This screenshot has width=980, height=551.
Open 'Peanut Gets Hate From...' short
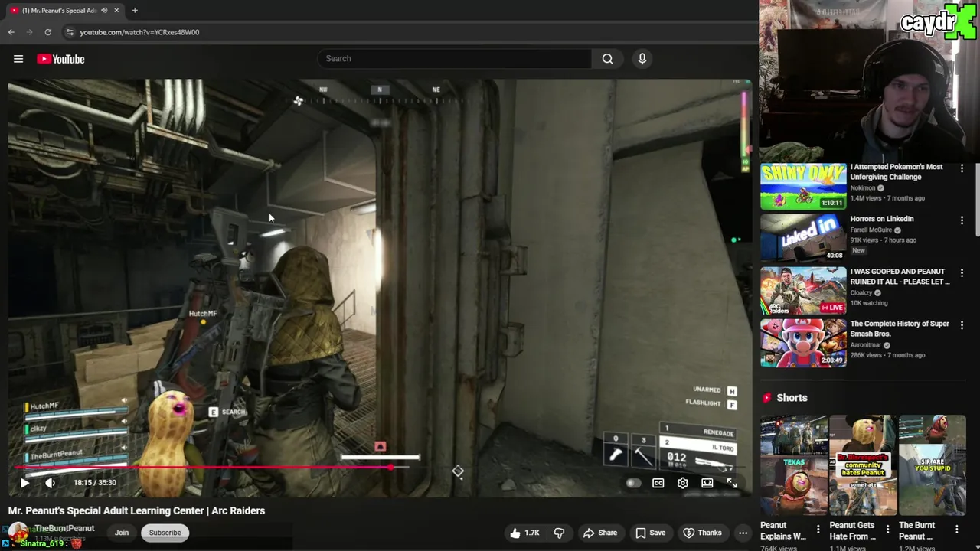[x=863, y=465]
